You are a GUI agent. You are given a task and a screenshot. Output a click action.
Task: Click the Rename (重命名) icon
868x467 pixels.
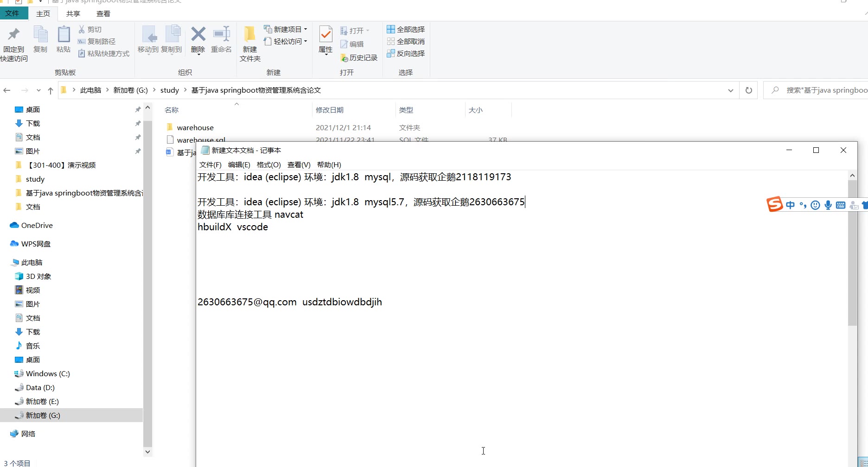221,34
